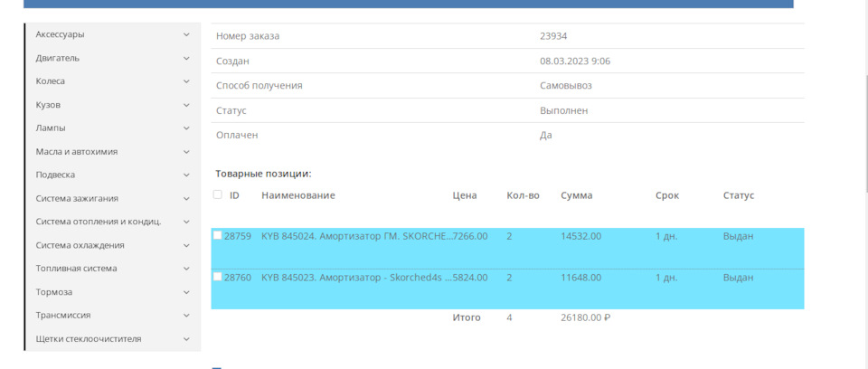The width and height of the screenshot is (868, 369).
Task: Open the Масла и автохимия menu item
Action: pyautogui.click(x=76, y=152)
